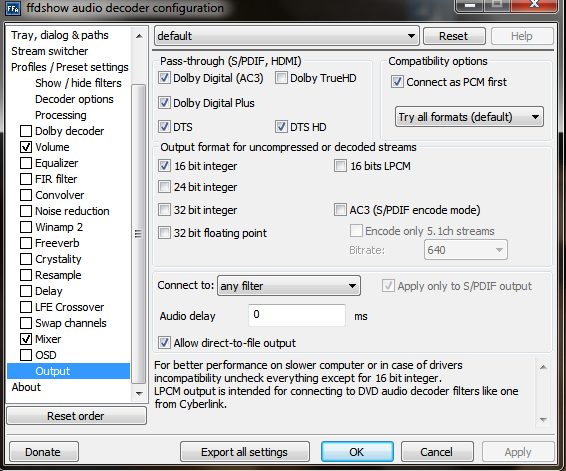This screenshot has height=471, width=566.
Task: Click the left panel scroll-up arrow
Action: click(x=139, y=36)
